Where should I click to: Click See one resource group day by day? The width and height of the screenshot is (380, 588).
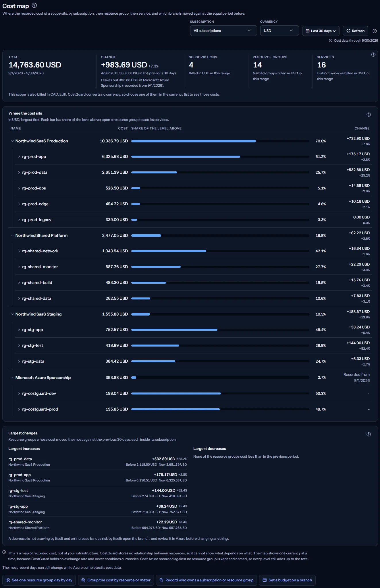[39, 580]
